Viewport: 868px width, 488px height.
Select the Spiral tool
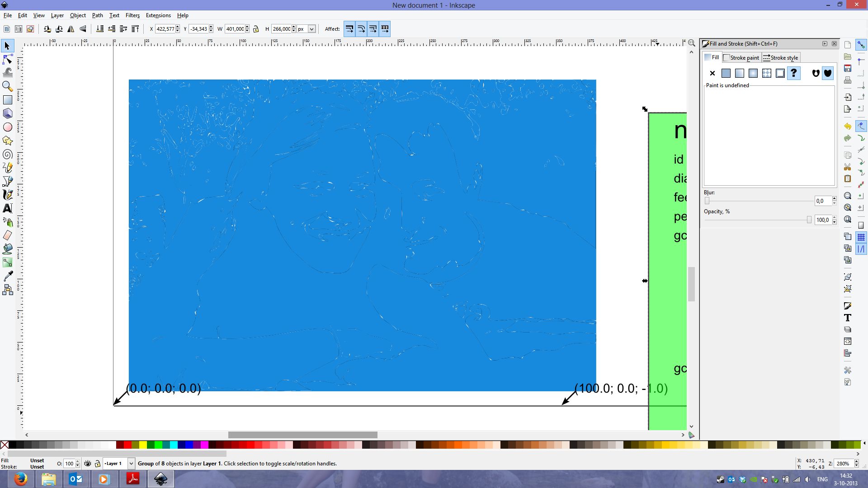(x=8, y=155)
